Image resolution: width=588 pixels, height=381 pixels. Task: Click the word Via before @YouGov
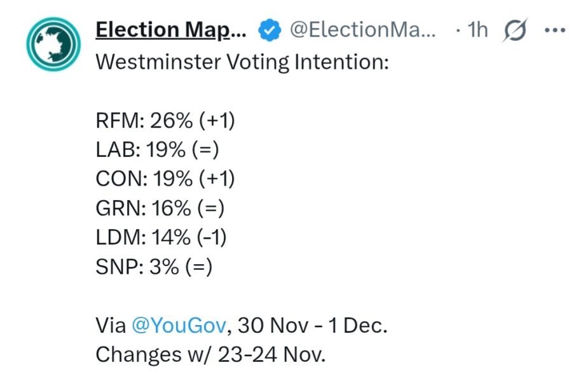coord(111,326)
